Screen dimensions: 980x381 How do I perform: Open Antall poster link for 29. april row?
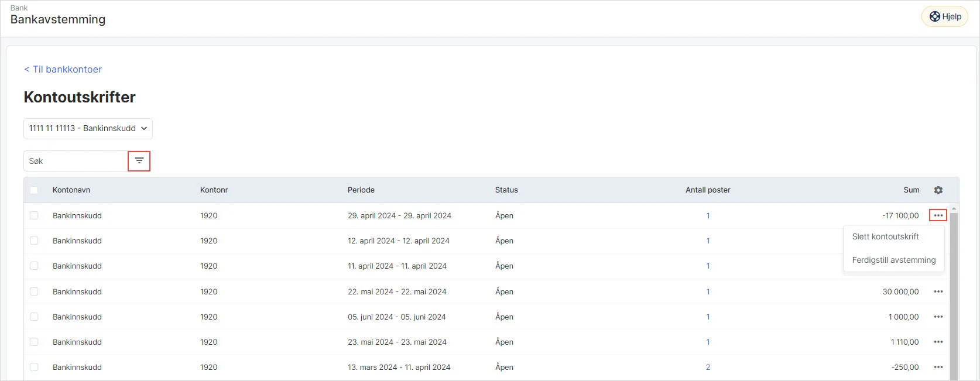708,215
